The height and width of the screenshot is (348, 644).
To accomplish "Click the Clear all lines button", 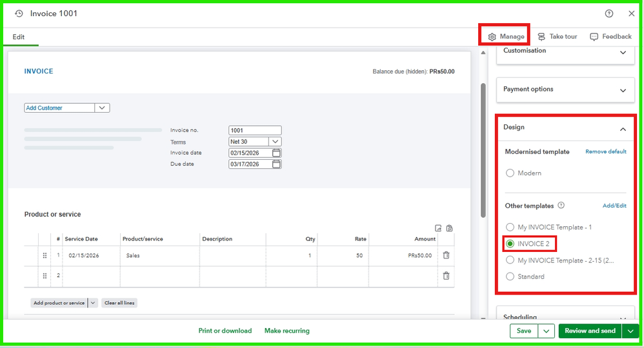I will [119, 303].
